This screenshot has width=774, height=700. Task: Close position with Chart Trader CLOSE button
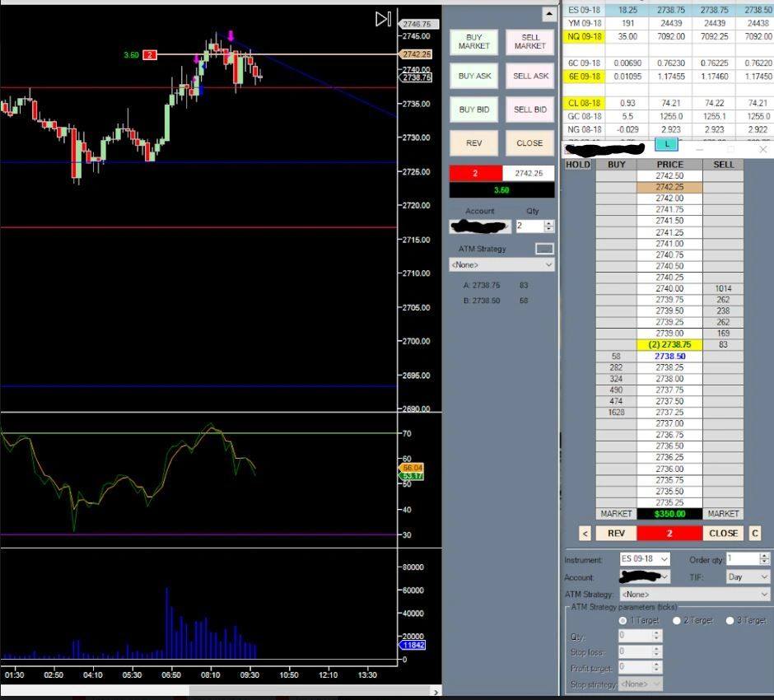[530, 143]
